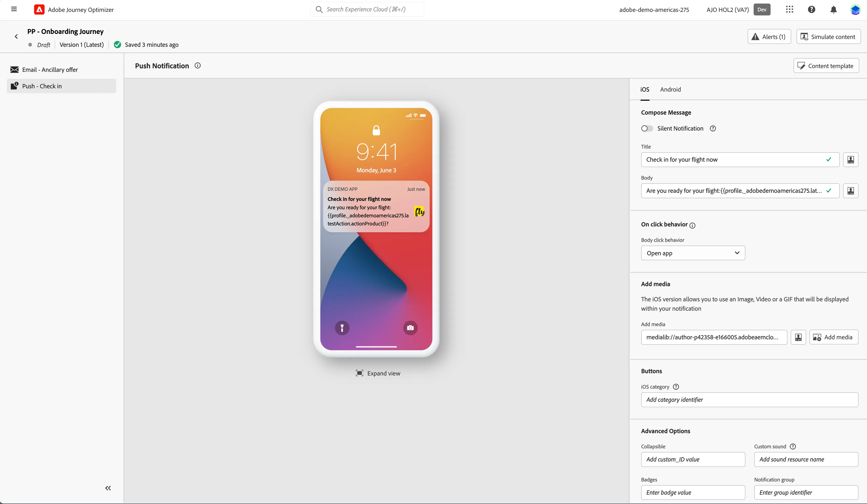Screen dimensions: 867x504
Task: Switch to the Android tab
Action: tap(670, 90)
